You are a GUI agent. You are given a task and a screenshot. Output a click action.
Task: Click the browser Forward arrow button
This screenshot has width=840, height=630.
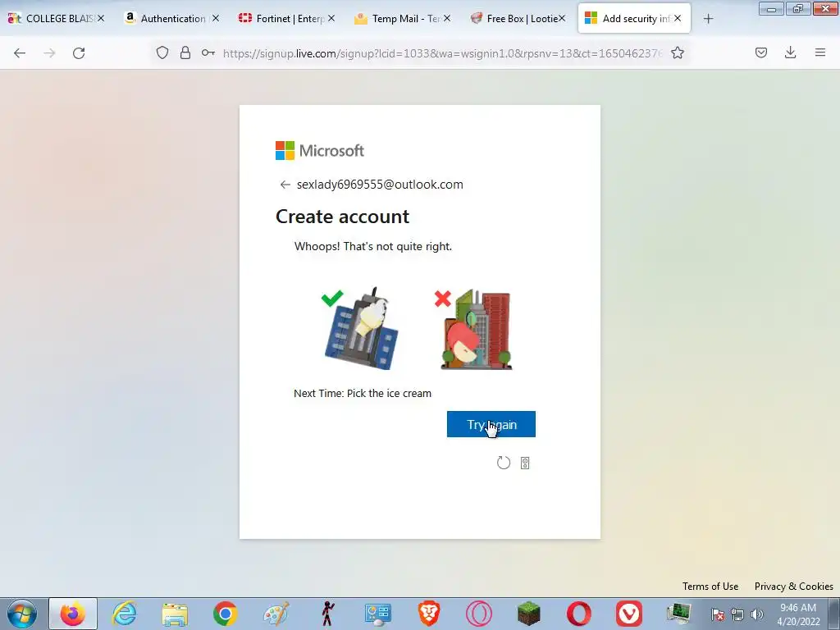pyautogui.click(x=49, y=52)
